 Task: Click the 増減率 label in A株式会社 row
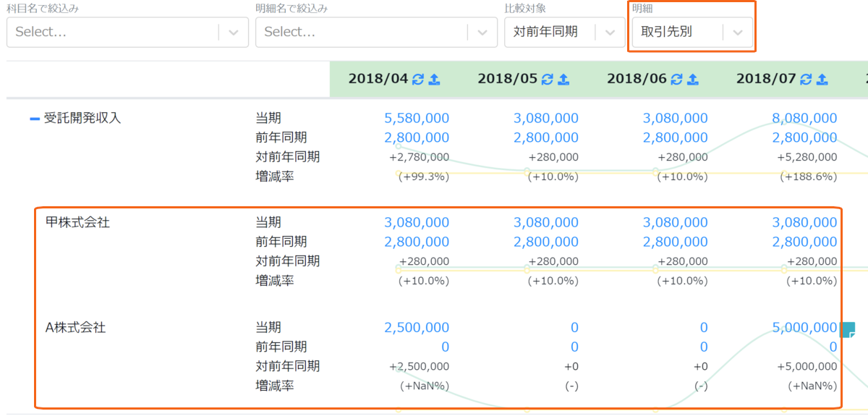pyautogui.click(x=275, y=386)
